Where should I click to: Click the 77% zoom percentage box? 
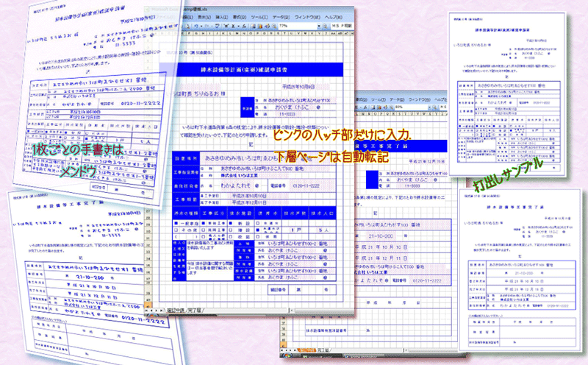[x=298, y=26]
